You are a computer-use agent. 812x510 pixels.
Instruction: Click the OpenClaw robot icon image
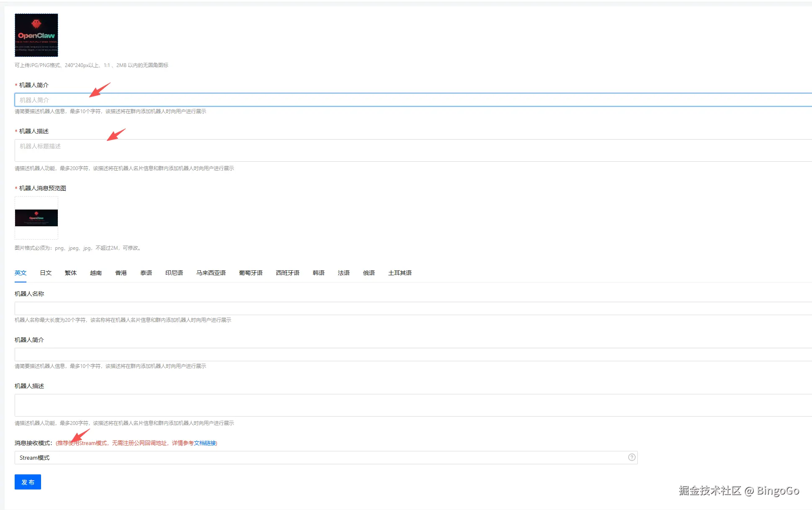pyautogui.click(x=36, y=35)
